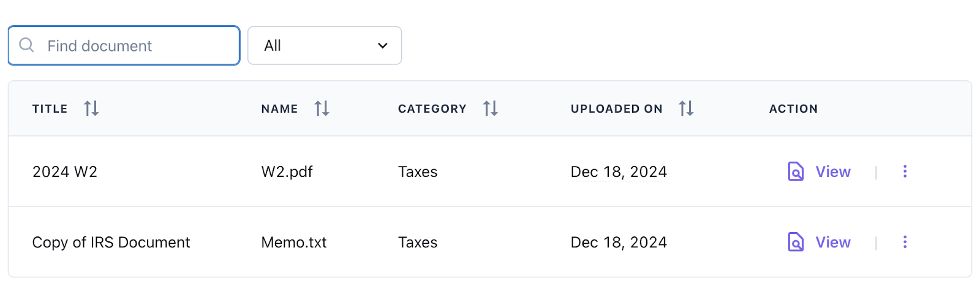The height and width of the screenshot is (294, 980).
Task: Sort by Uploaded On arrows
Action: pyautogui.click(x=686, y=108)
